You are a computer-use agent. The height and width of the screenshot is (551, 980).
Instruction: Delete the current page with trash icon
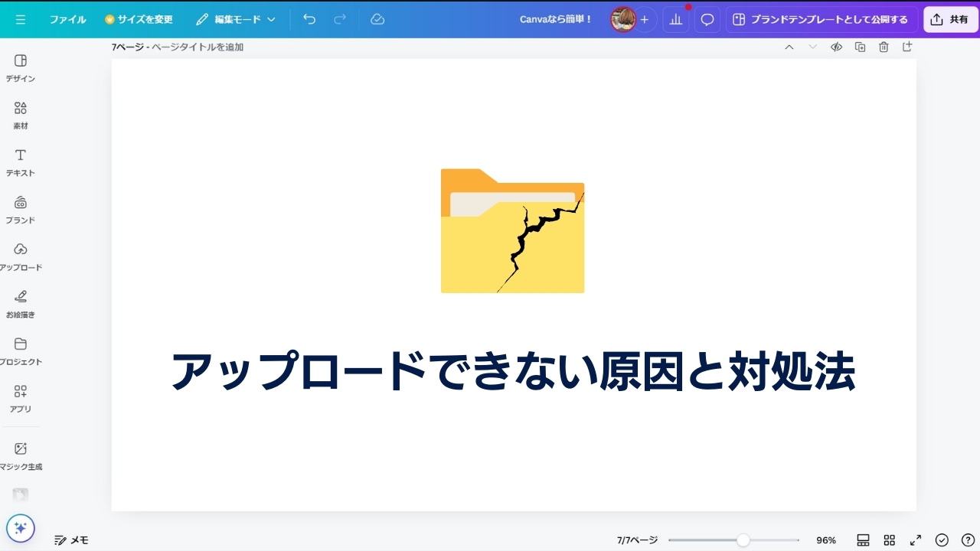tap(883, 47)
